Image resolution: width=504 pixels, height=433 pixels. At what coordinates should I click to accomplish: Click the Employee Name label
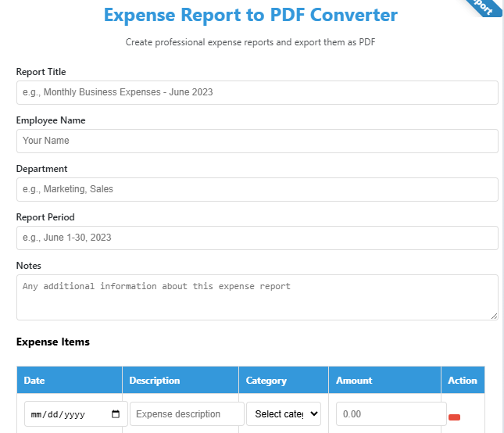(51, 120)
